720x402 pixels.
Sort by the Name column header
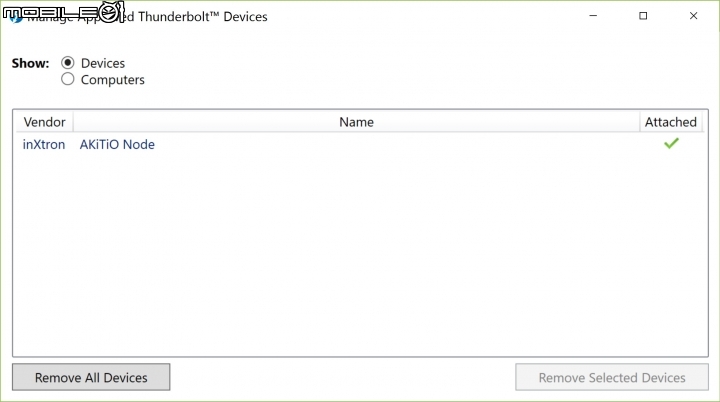tap(356, 122)
